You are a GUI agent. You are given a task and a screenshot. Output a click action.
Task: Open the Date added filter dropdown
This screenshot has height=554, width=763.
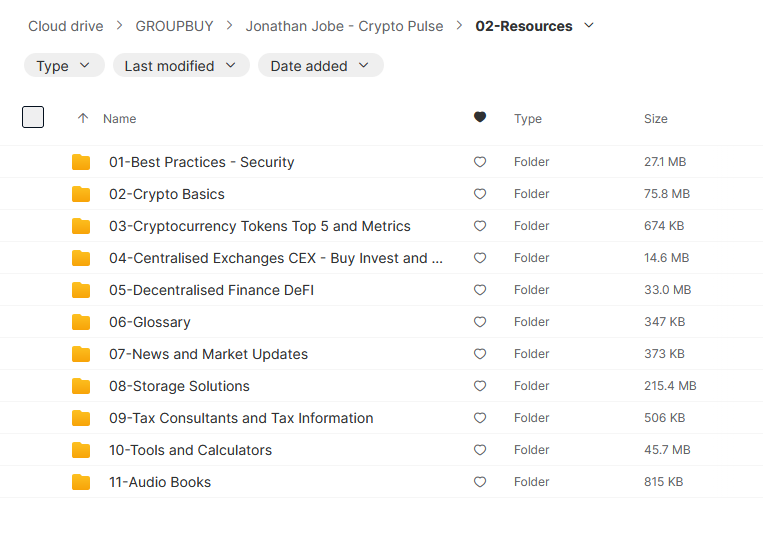click(320, 66)
